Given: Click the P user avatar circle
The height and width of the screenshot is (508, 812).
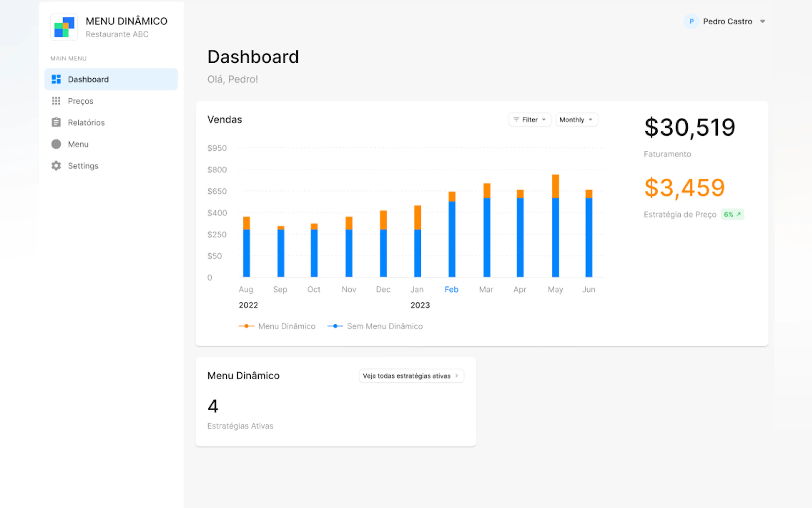Looking at the screenshot, I should [691, 21].
